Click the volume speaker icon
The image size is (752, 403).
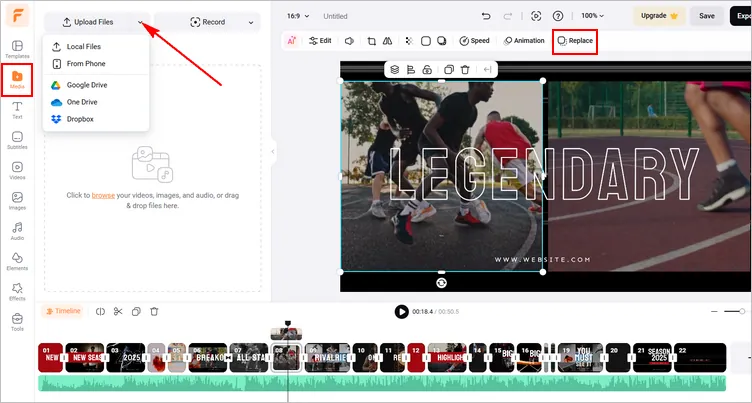350,41
